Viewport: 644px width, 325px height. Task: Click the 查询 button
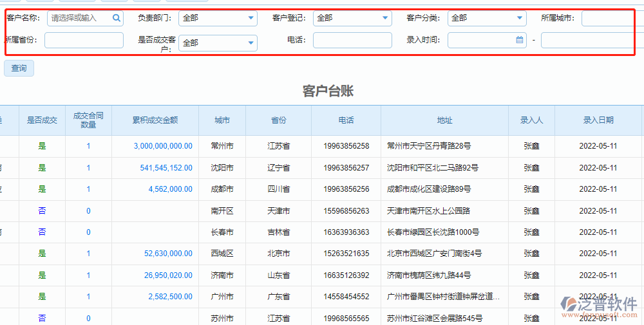[x=19, y=68]
